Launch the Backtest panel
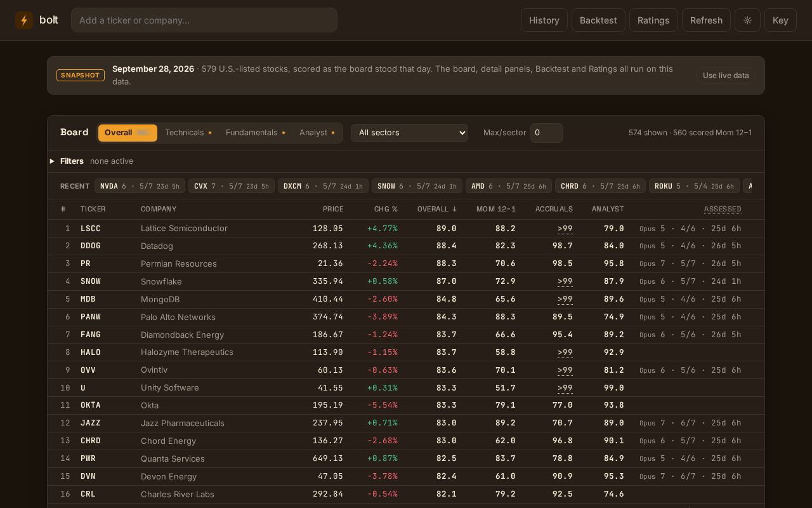The width and height of the screenshot is (812, 508). (x=598, y=20)
